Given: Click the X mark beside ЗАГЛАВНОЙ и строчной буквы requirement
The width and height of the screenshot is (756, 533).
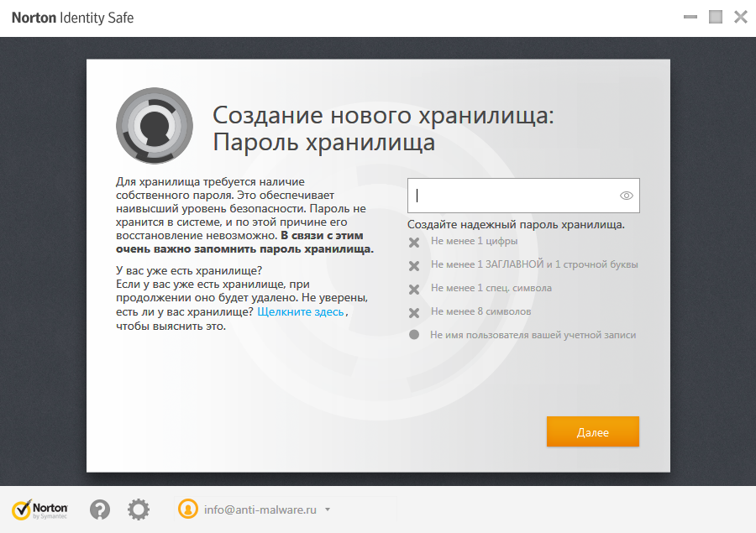Looking at the screenshot, I should pos(414,265).
